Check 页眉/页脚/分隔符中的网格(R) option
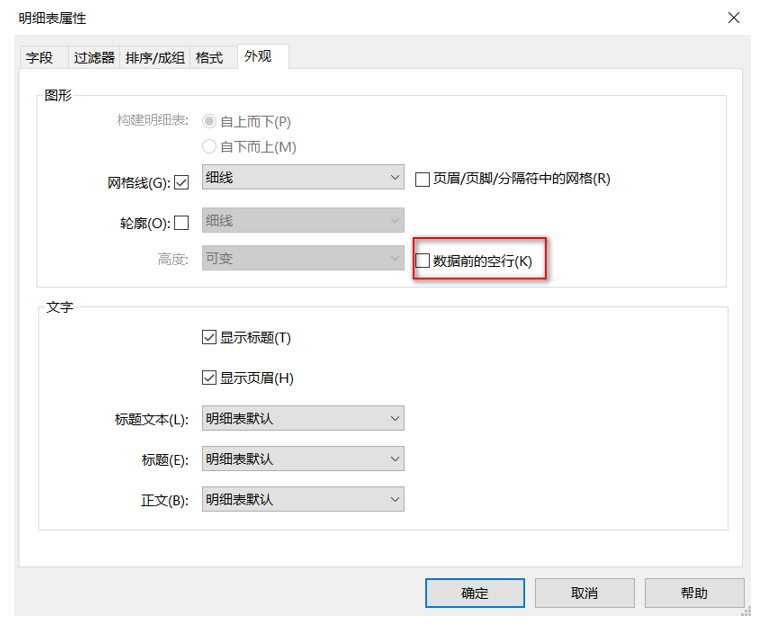 pyautogui.click(x=423, y=179)
